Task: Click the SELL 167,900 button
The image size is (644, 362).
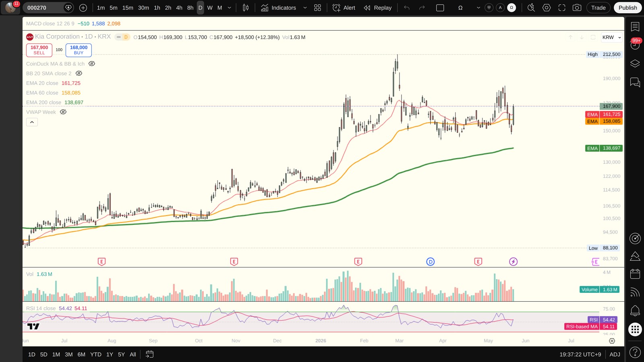Action: pos(39,50)
